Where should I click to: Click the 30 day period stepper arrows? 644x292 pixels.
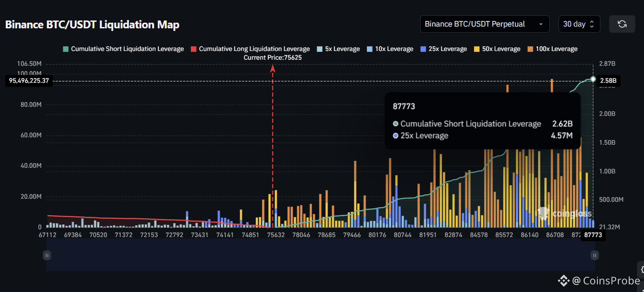click(x=591, y=24)
